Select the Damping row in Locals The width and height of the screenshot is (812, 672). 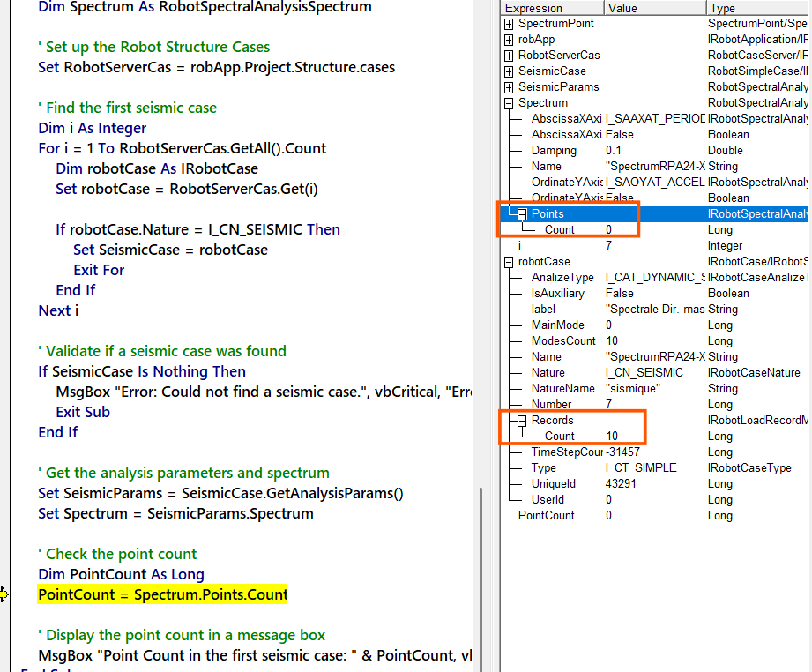pos(654,150)
